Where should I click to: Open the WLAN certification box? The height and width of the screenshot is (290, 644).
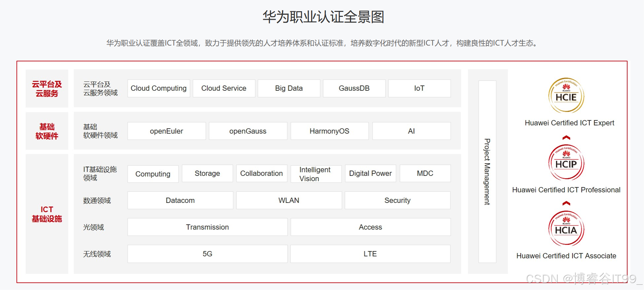click(x=289, y=200)
